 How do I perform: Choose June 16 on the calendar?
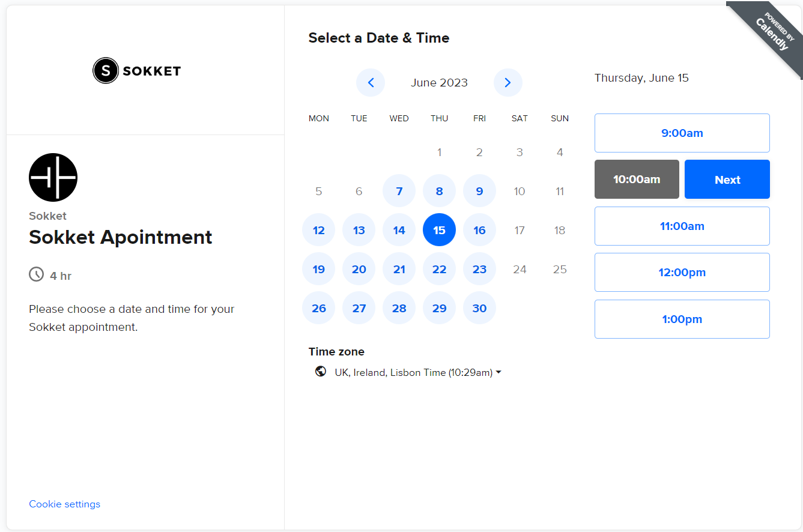(x=479, y=231)
